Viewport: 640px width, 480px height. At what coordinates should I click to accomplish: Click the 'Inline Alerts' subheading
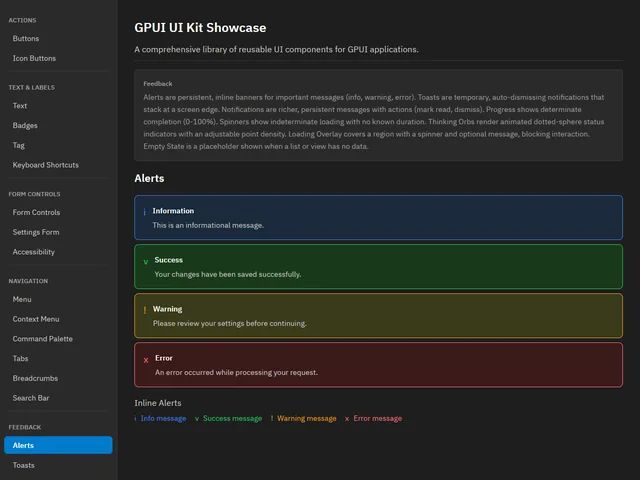pyautogui.click(x=158, y=403)
